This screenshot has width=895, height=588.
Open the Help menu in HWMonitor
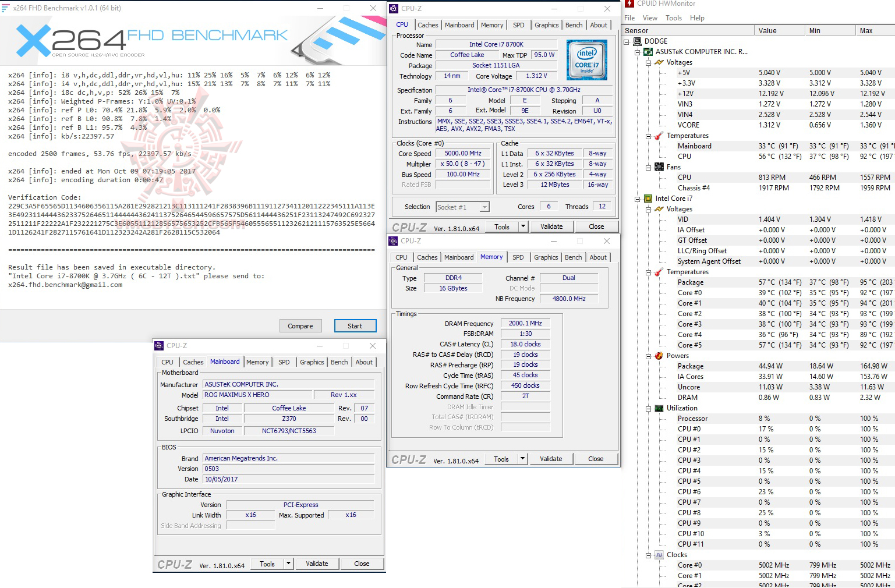pyautogui.click(x=697, y=18)
